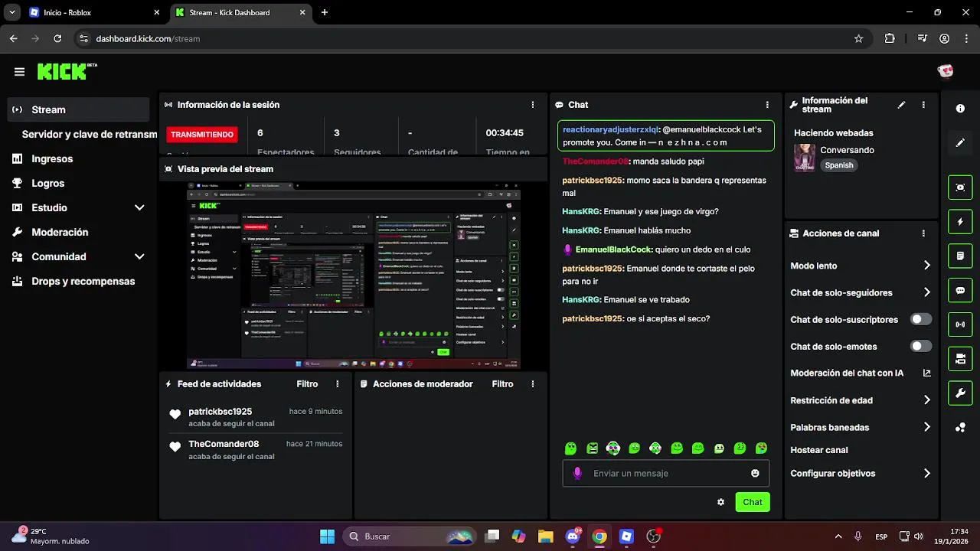Viewport: 980px width, 551px height.
Task: Click the Conversando category thumbnail
Action: coord(804,158)
